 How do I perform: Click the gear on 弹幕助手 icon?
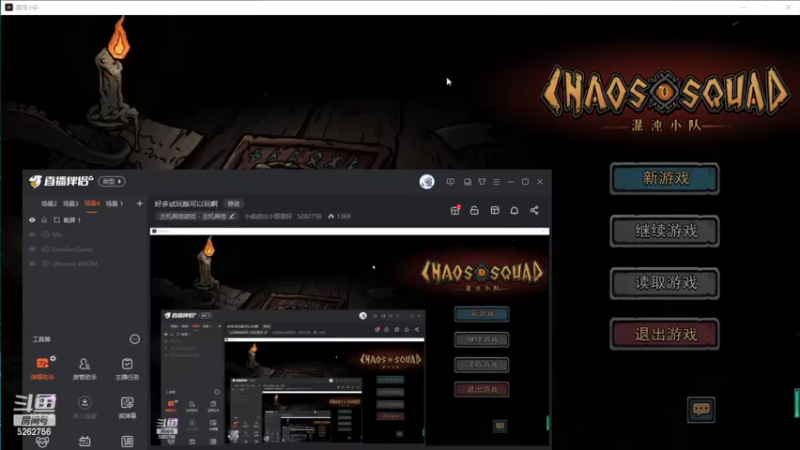[53, 359]
